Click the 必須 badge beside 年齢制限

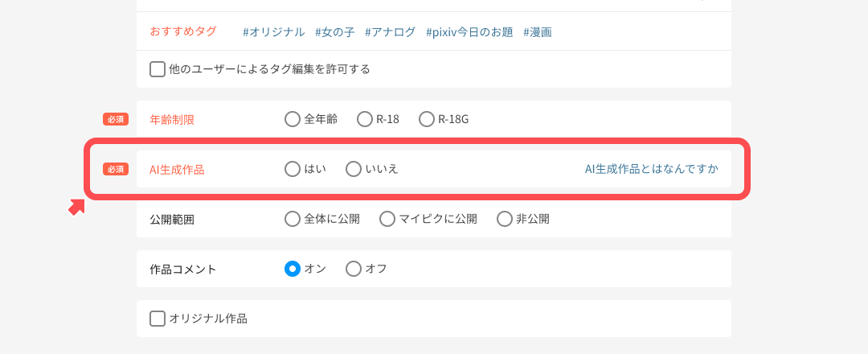click(x=116, y=119)
